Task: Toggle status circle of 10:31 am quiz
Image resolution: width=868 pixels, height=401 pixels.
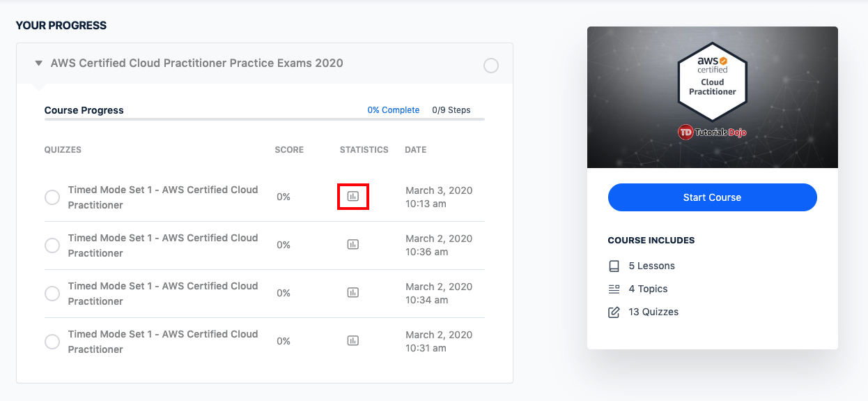Action: tap(52, 342)
